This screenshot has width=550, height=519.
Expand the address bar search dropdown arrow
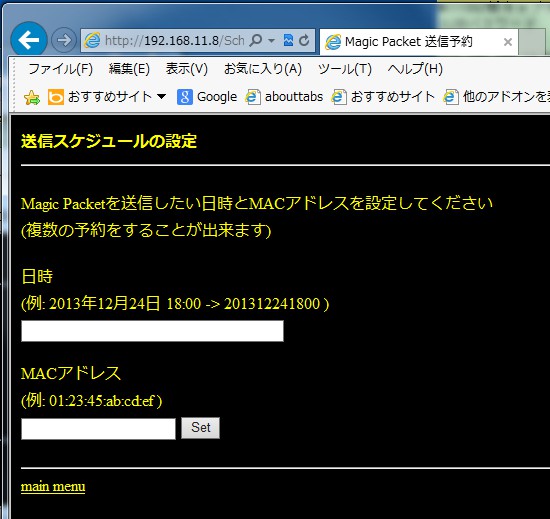271,41
